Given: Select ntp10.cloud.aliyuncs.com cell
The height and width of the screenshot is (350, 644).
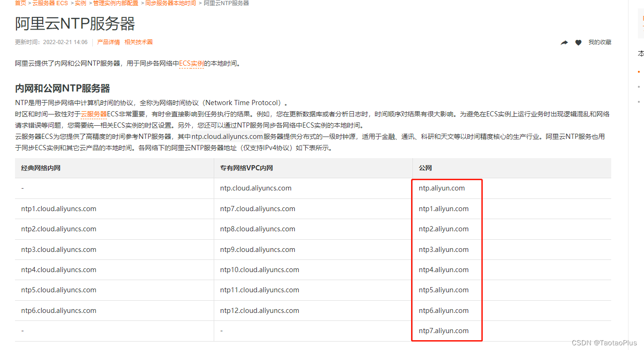Looking at the screenshot, I should (x=313, y=270).
